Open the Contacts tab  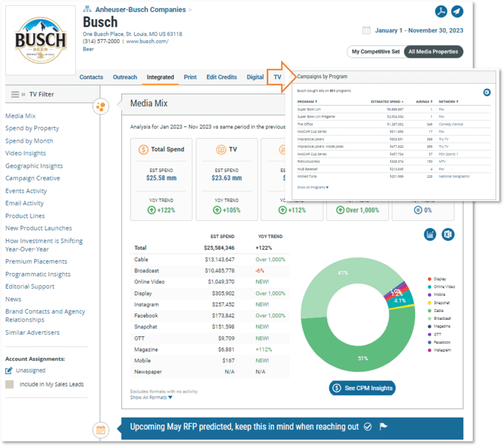click(x=91, y=77)
